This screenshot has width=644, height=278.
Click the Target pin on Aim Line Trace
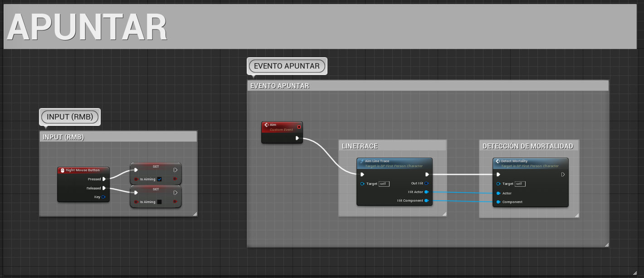click(362, 184)
